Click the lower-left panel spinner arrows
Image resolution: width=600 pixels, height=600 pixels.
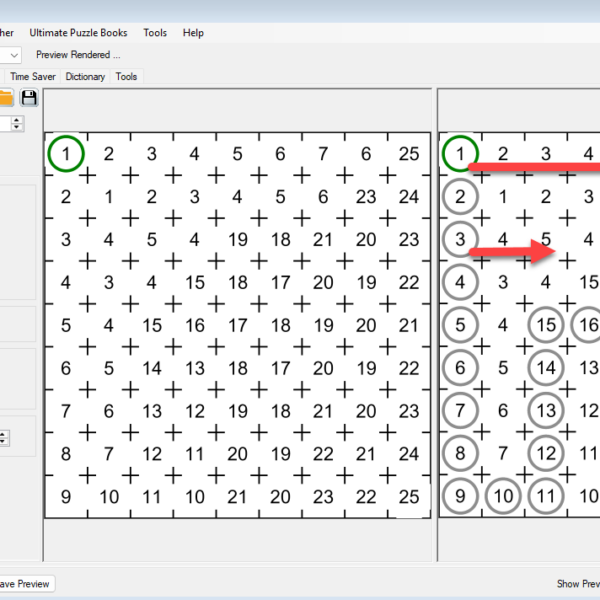3,438
